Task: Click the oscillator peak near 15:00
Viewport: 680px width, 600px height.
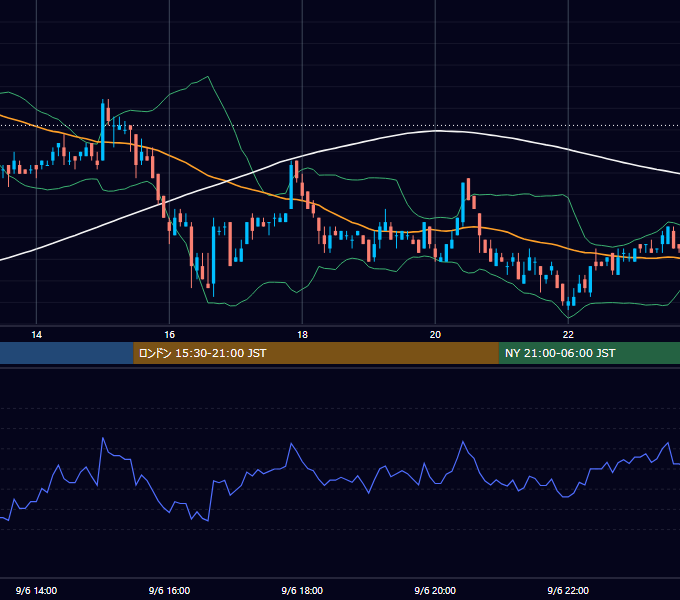Action: pos(103,438)
